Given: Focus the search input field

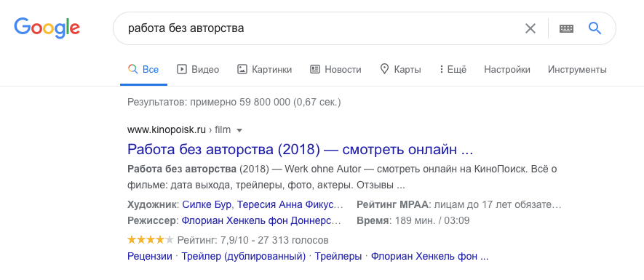Looking at the screenshot, I should (x=320, y=28).
